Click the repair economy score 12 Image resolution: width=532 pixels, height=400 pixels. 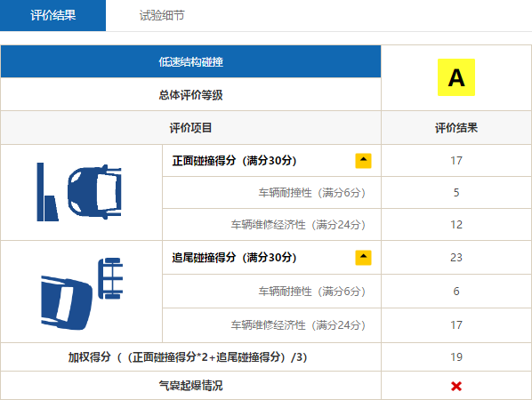[x=456, y=225]
